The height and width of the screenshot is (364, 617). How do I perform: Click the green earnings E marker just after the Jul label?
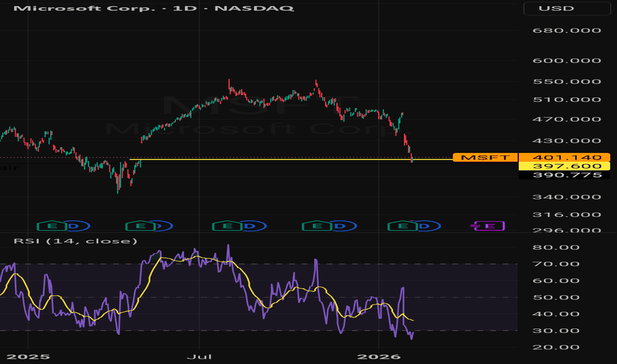pyautogui.click(x=227, y=226)
